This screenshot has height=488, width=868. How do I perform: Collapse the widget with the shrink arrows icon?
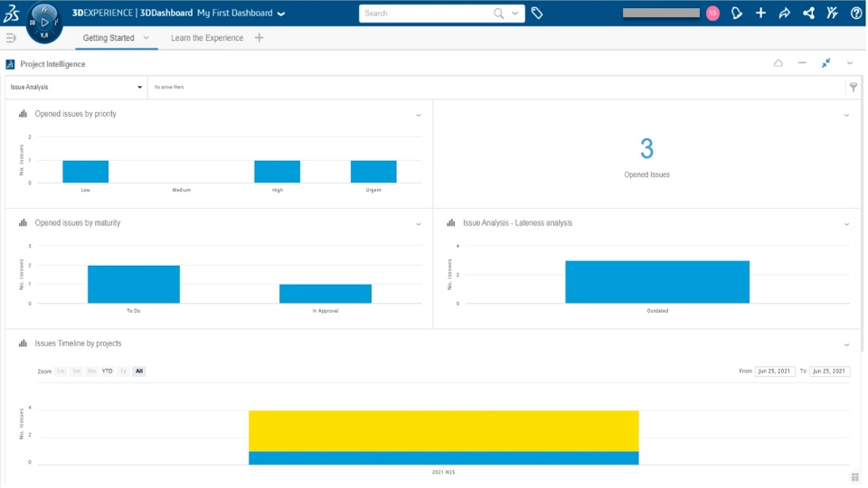point(826,63)
